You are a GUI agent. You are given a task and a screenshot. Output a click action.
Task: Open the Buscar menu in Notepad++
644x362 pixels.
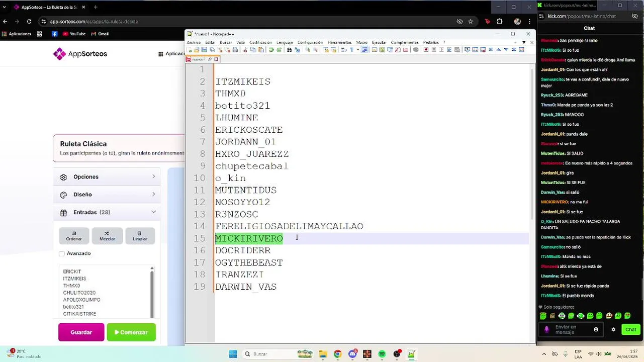point(226,43)
